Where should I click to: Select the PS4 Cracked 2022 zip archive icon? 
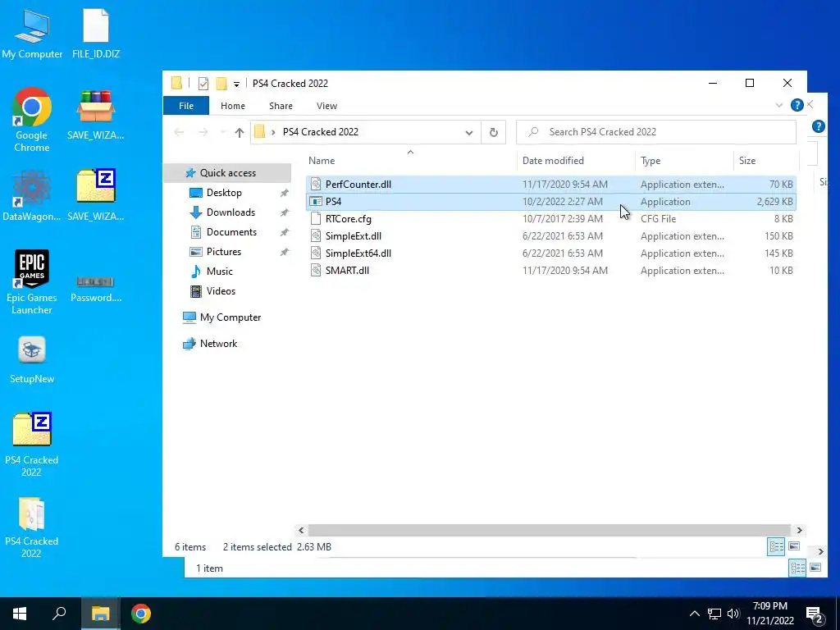32,444
